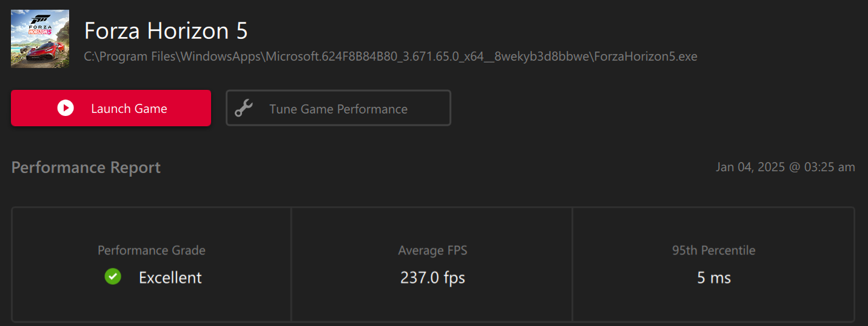Click the Forza Horizon 5 title
This screenshot has height=326, width=868.
pyautogui.click(x=166, y=30)
